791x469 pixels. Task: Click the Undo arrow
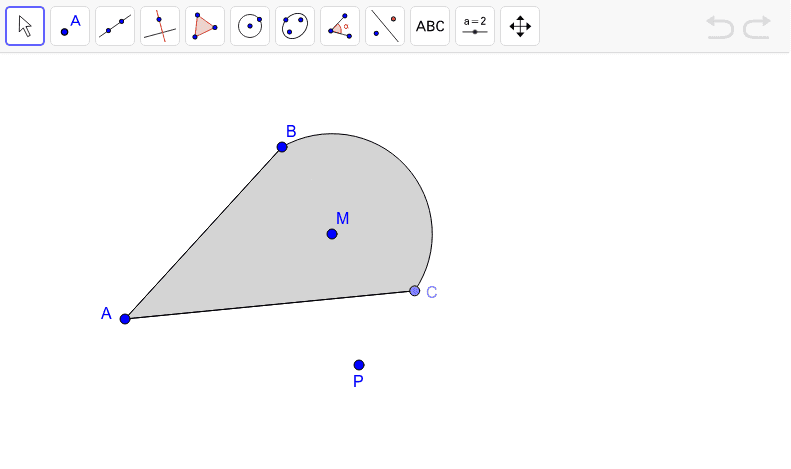point(720,27)
